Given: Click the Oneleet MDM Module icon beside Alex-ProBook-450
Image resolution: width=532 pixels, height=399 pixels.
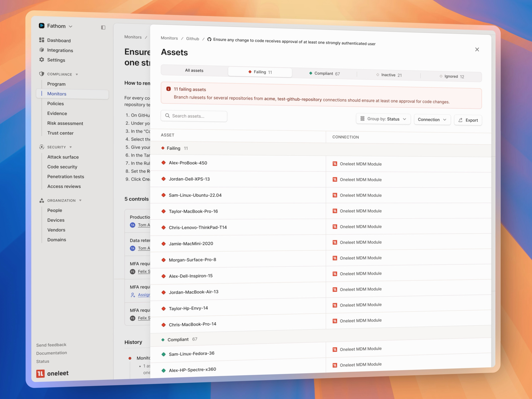Looking at the screenshot, I should pyautogui.click(x=335, y=164).
